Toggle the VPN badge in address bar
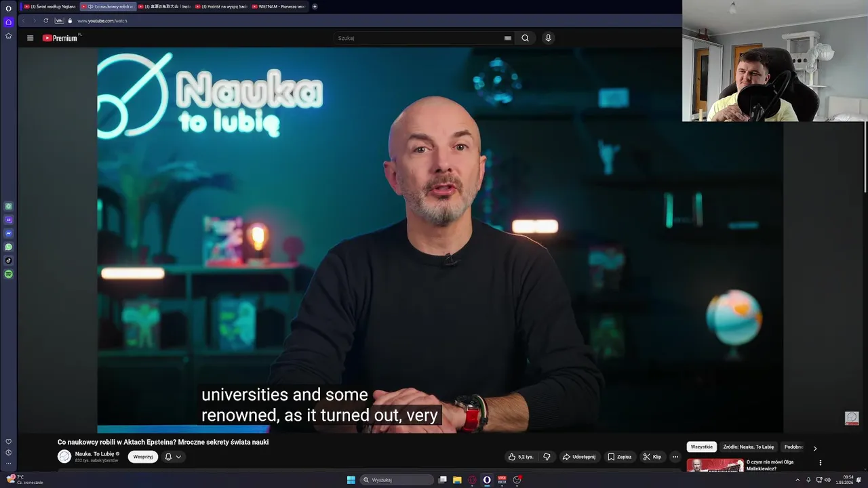868x488 pixels. pos(59,20)
